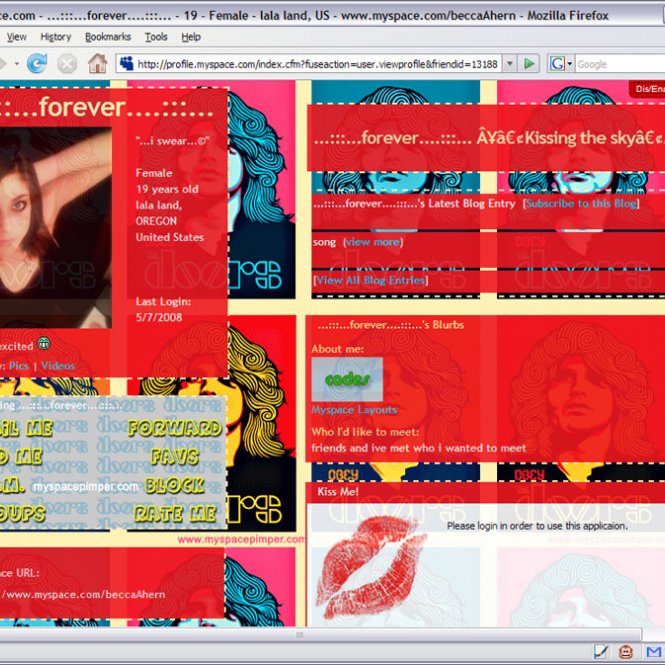The image size is (665, 665).
Task: Open the History menu
Action: [x=56, y=37]
